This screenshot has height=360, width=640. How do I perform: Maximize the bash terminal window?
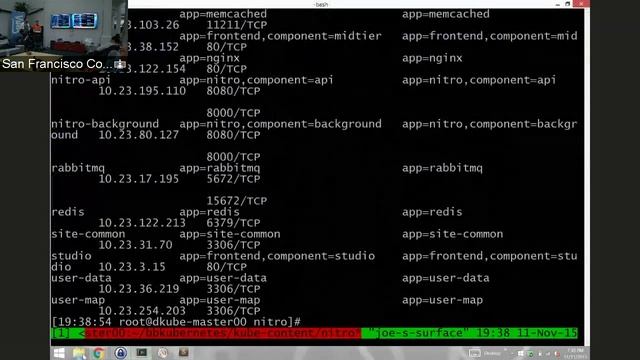coord(568,4)
